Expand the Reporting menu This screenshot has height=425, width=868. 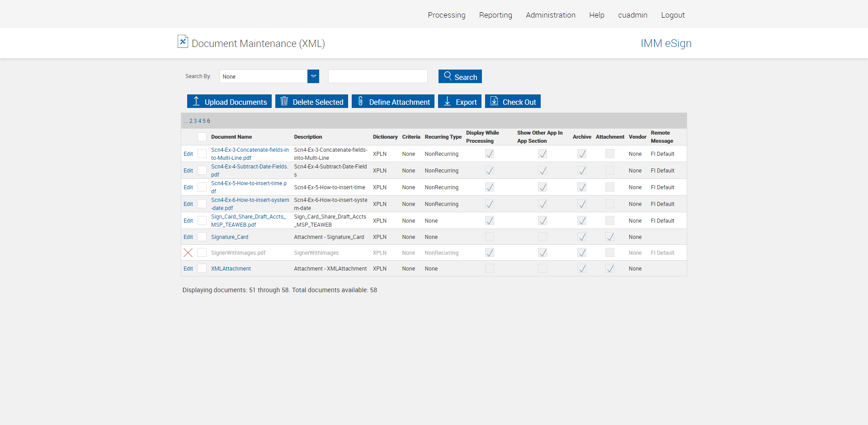click(x=495, y=15)
